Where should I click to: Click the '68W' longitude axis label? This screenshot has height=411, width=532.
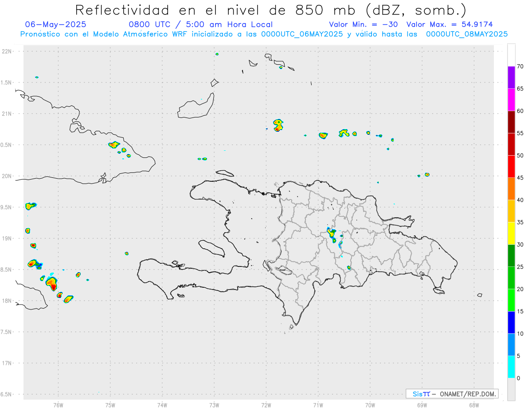point(474,405)
